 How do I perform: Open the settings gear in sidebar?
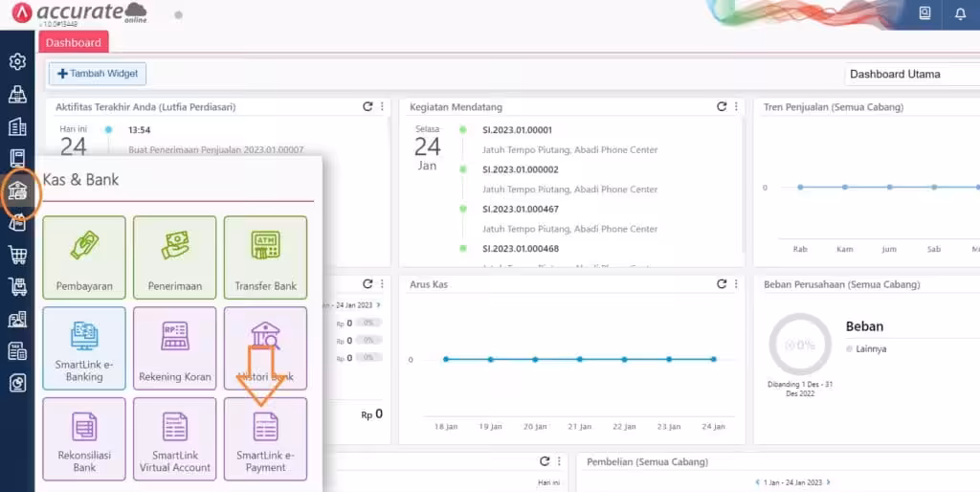(17, 61)
